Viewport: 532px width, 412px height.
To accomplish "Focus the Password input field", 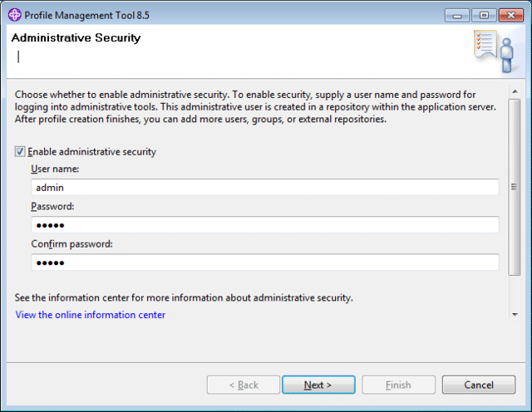I will tap(264, 225).
